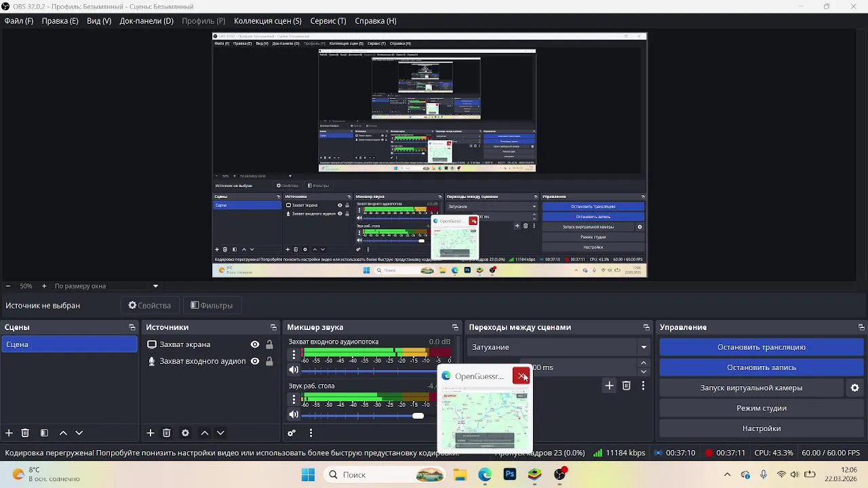Move source down in Источники panel

(x=220, y=433)
